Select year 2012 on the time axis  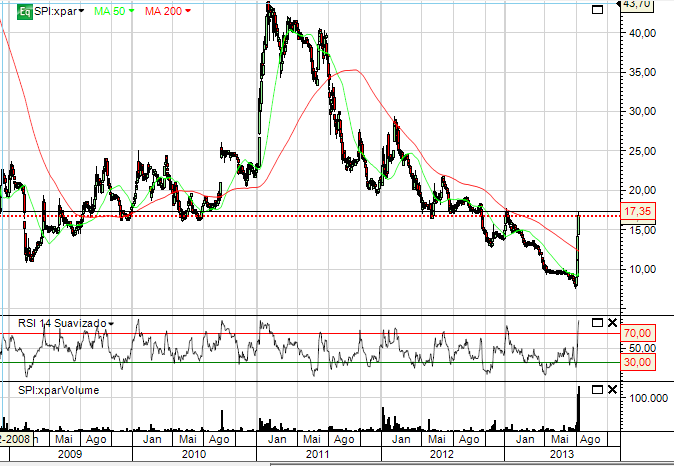click(x=442, y=454)
